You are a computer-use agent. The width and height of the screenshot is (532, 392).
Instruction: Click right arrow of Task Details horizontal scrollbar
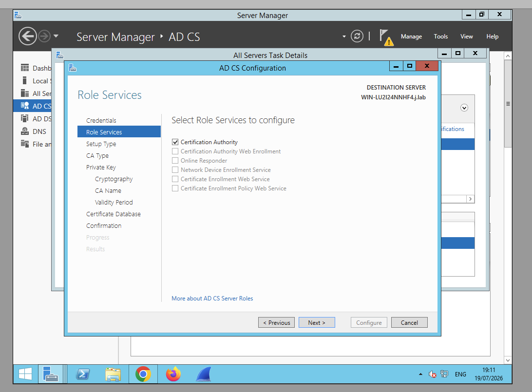coord(470,199)
